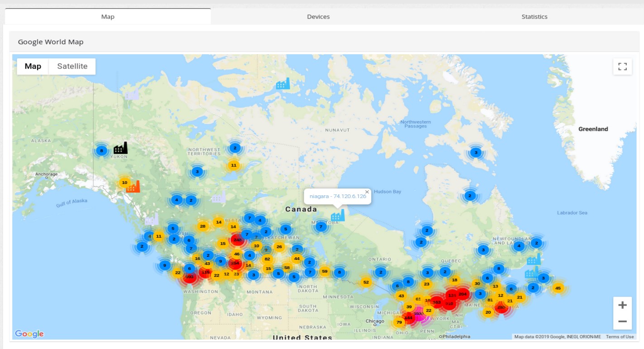Click the orange 26 cluster
Viewport: 644px width, 349px height.
click(x=279, y=247)
